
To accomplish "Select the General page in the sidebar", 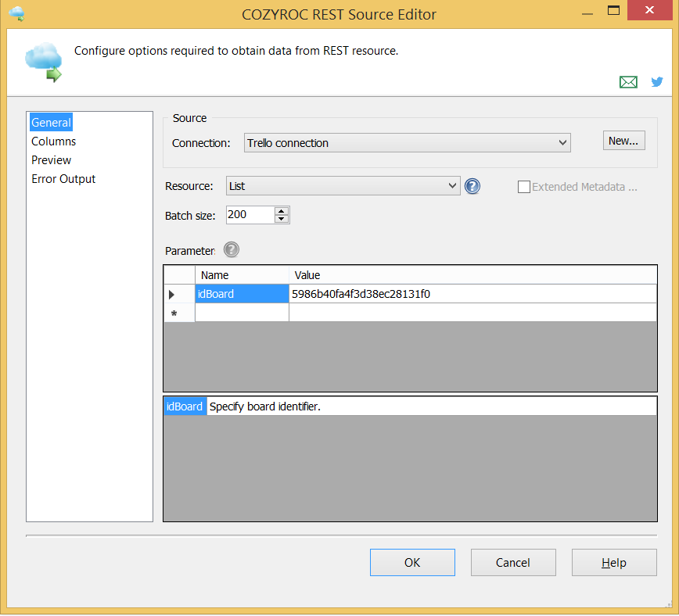I will (51, 123).
